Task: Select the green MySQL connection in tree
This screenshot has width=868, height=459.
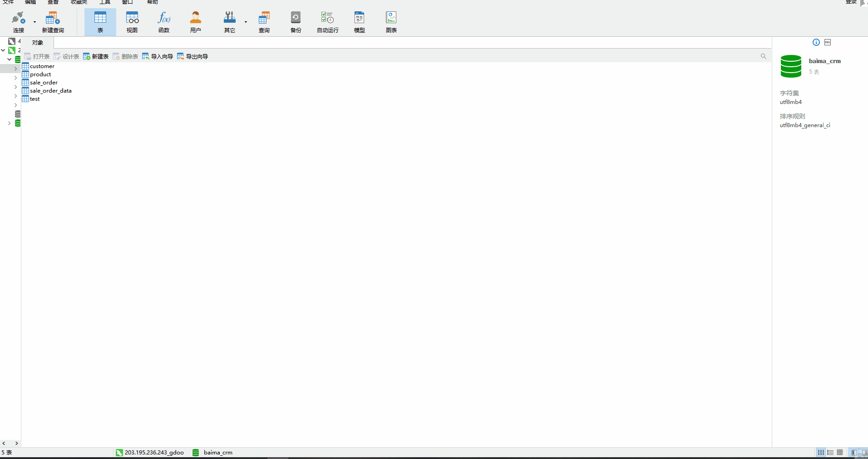Action: (x=12, y=50)
